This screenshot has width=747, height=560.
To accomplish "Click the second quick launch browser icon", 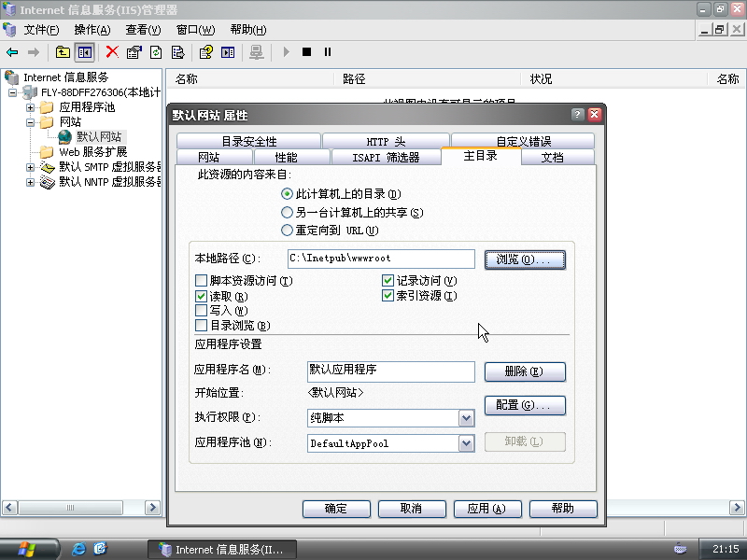I will click(100, 549).
